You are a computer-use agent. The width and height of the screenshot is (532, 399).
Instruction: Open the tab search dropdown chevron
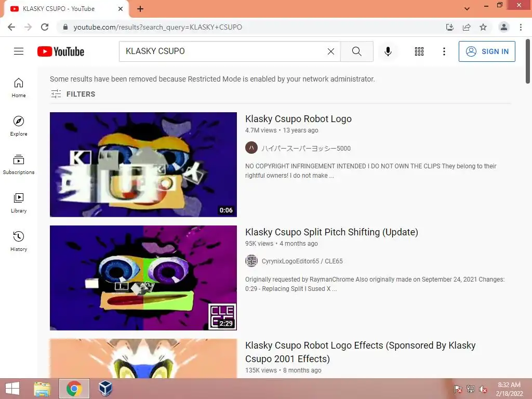467,9
